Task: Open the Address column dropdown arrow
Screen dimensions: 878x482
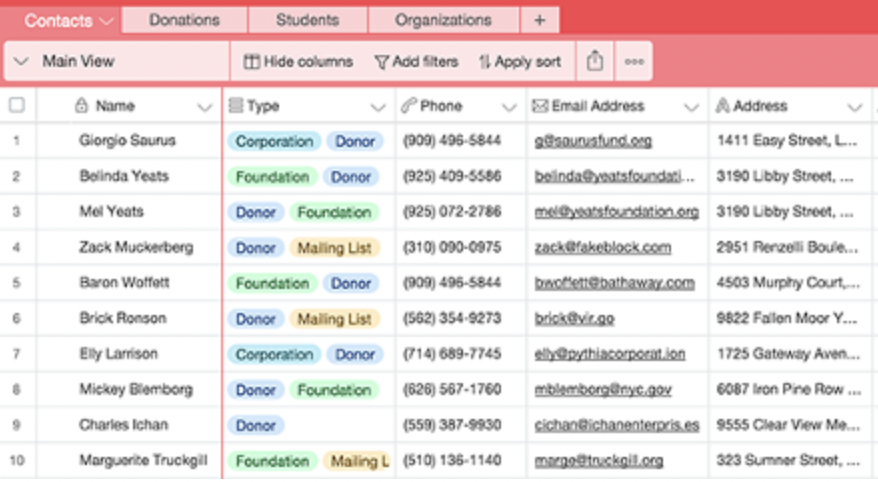Action: point(854,107)
